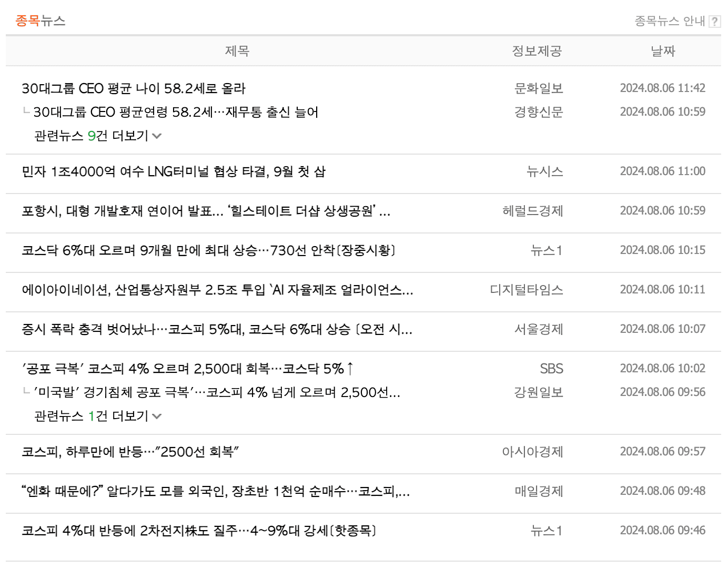
Task: Open the 뉴스1 2차전지株 질주 article
Action: tap(199, 531)
